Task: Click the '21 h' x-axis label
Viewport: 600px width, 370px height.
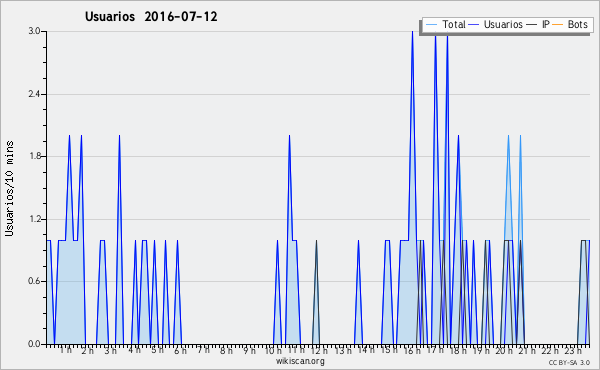Action: coord(527,351)
